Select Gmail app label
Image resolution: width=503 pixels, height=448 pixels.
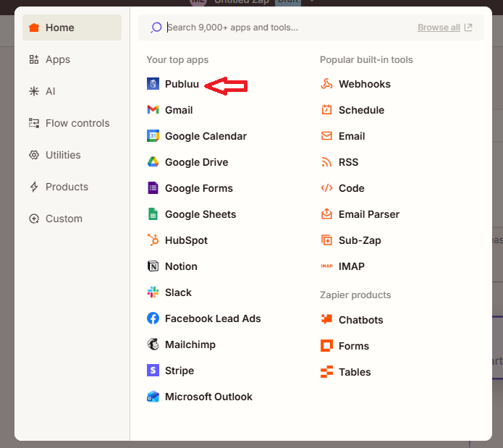coord(179,110)
